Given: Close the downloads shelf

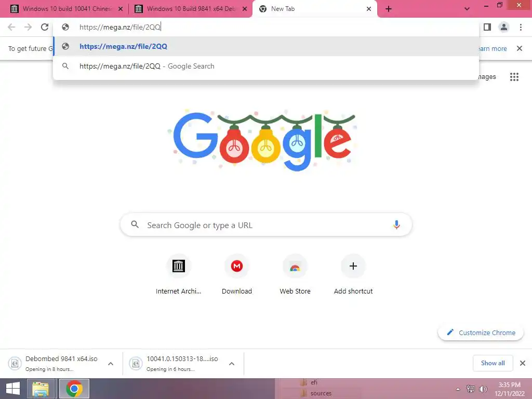Looking at the screenshot, I should point(523,363).
